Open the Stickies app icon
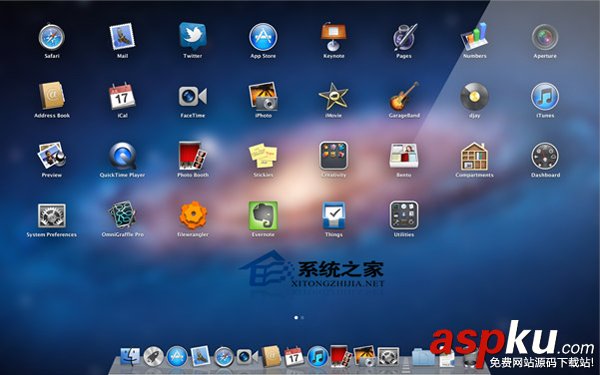 pyautogui.click(x=263, y=155)
